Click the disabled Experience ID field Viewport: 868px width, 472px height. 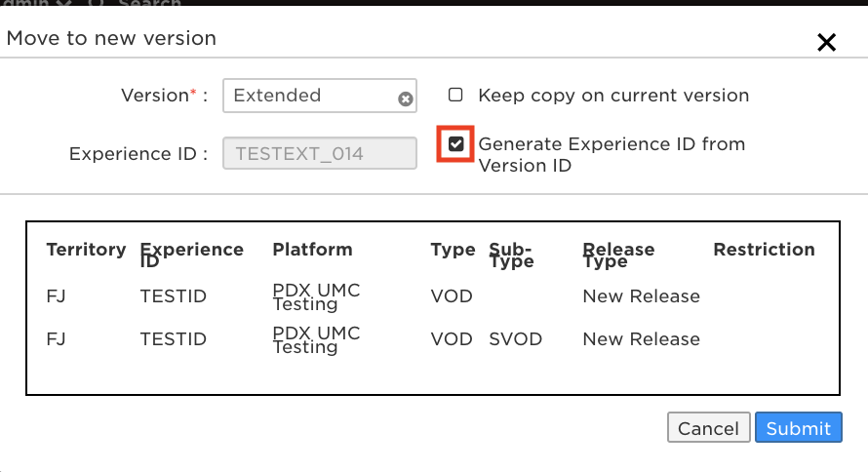320,153
